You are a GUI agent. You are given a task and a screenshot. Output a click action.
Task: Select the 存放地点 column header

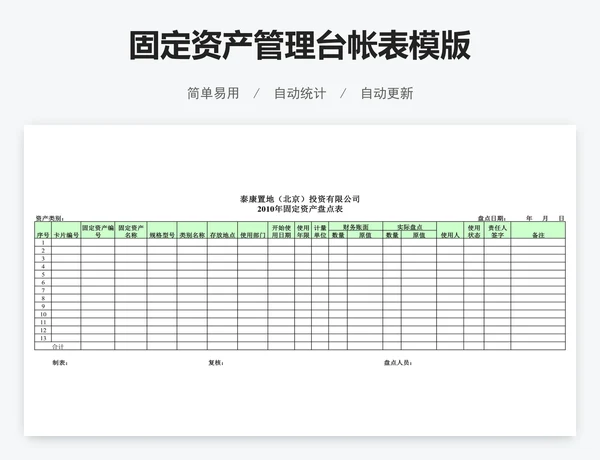(x=222, y=230)
